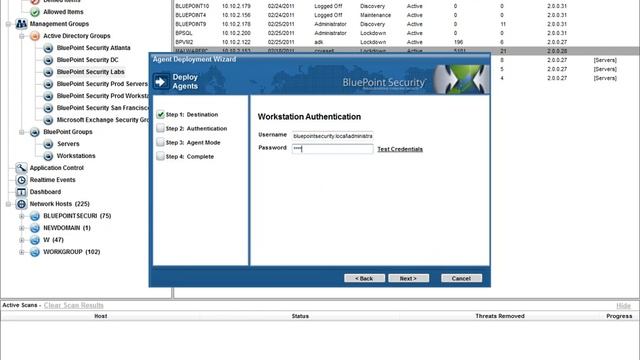Viewport: 640px width, 360px height.
Task: Click the BluePoint Security Prod Workstations icon
Action: pyautogui.click(x=48, y=96)
